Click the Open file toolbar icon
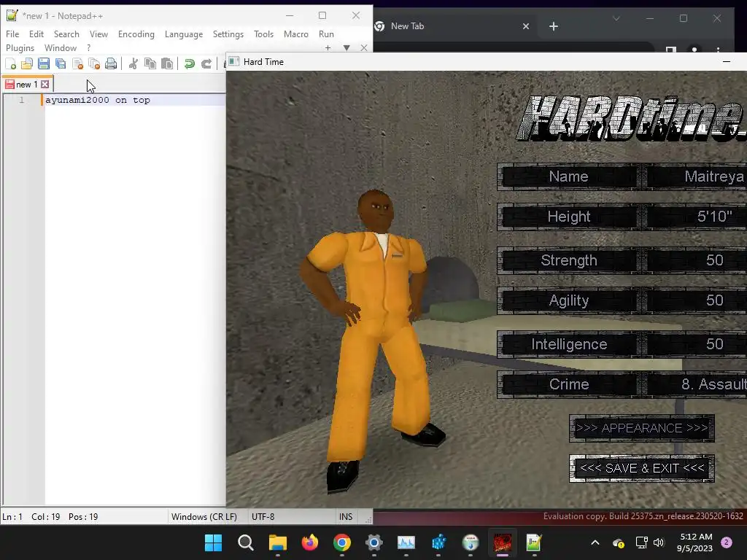Viewport: 747px width, 560px height. [27, 64]
